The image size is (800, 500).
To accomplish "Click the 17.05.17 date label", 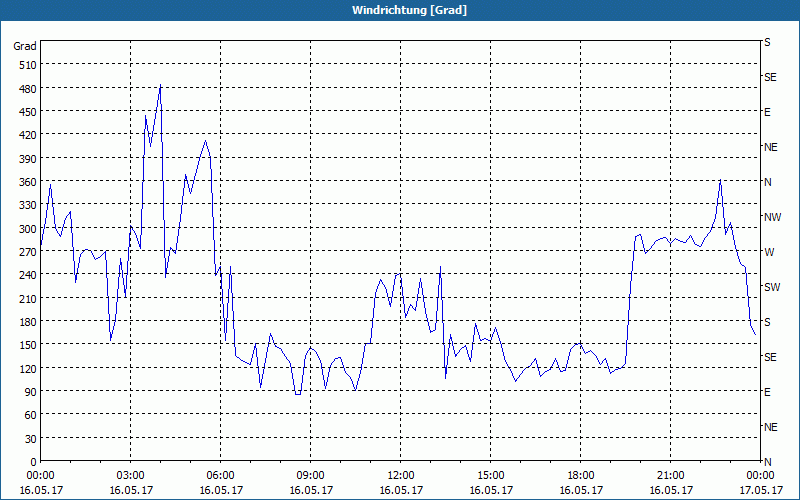I will click(x=761, y=490).
